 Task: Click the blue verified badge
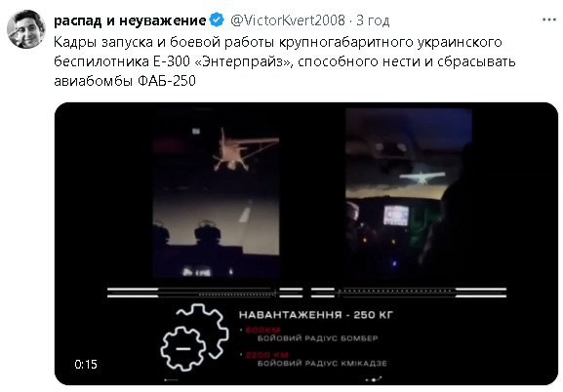218,20
